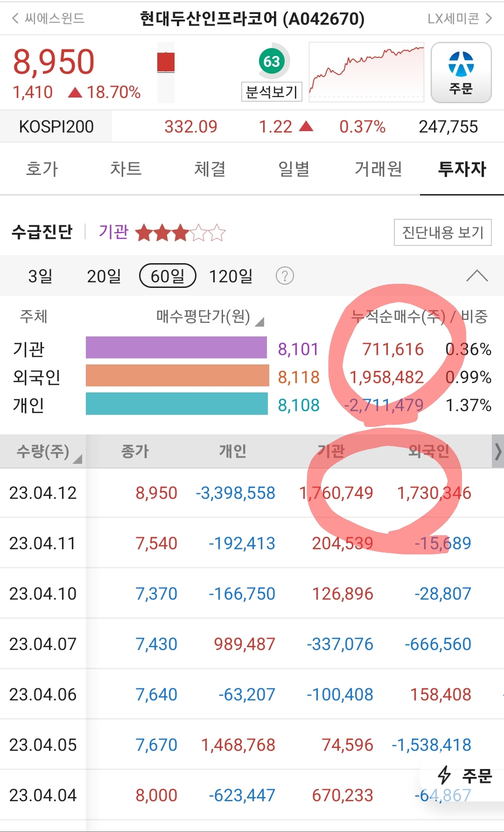This screenshot has height=832, width=504.
Task: Expand more columns with right arrow
Action: click(x=498, y=451)
